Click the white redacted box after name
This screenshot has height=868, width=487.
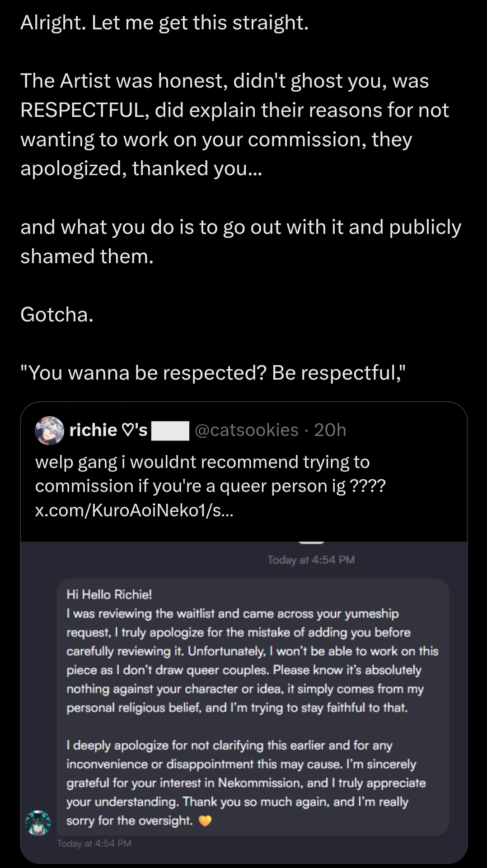[x=170, y=431]
